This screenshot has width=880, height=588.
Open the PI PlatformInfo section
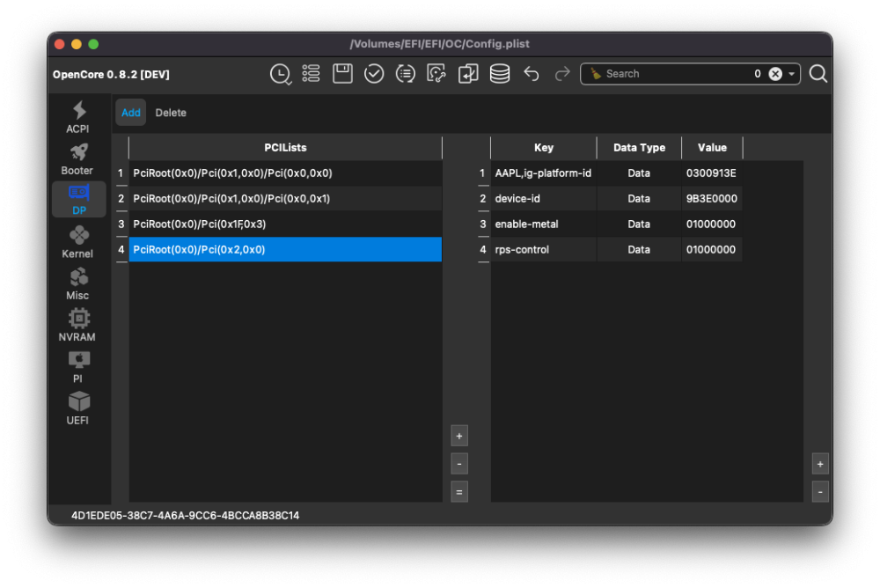coord(78,367)
